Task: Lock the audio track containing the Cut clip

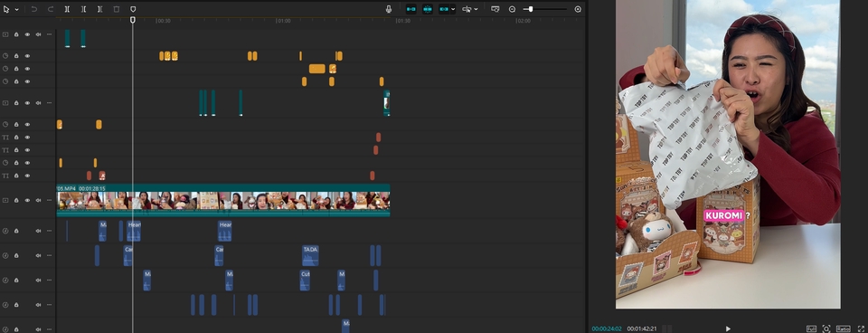Action: coord(16,281)
